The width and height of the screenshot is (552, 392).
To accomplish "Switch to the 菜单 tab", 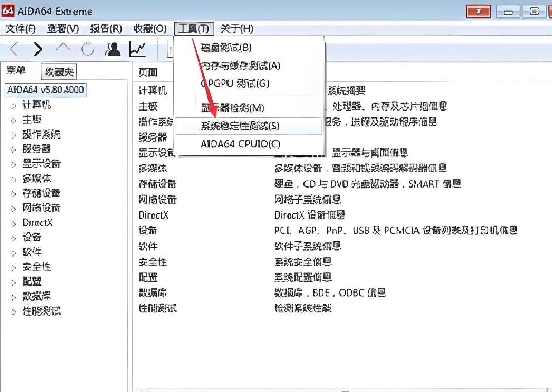I will 16,70.
